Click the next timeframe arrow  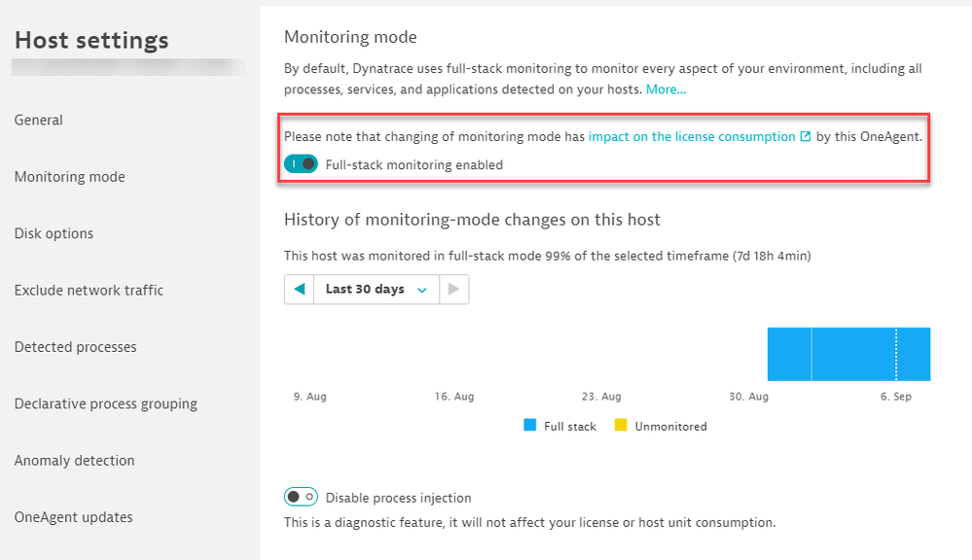453,289
